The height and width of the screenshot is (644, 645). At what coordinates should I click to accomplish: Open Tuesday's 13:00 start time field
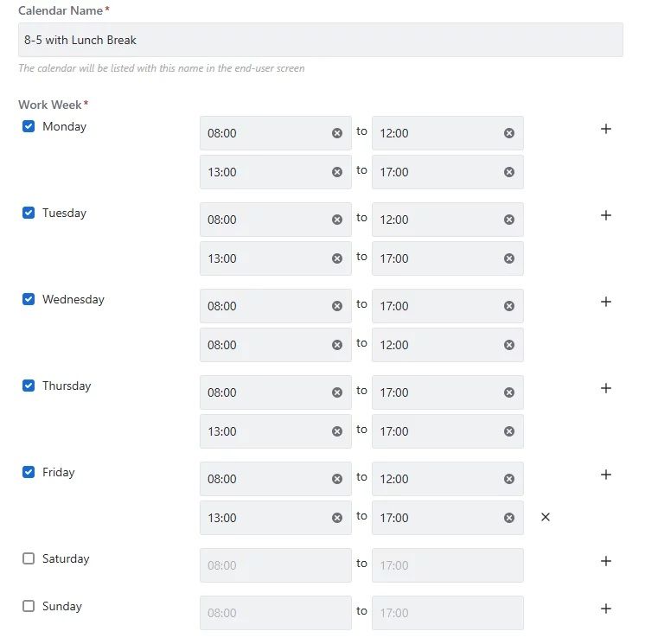pyautogui.click(x=264, y=258)
